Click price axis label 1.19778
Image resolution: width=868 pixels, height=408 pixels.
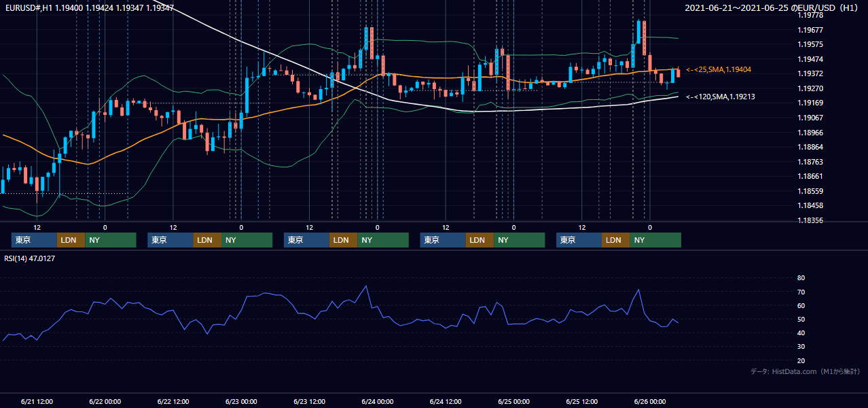810,15
